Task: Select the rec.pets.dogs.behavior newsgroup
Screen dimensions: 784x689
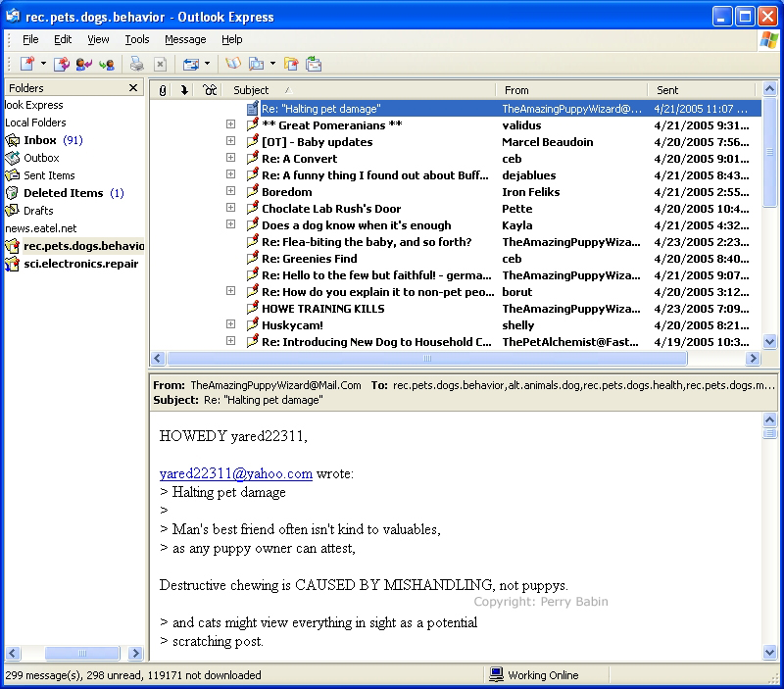Action: pyautogui.click(x=83, y=246)
